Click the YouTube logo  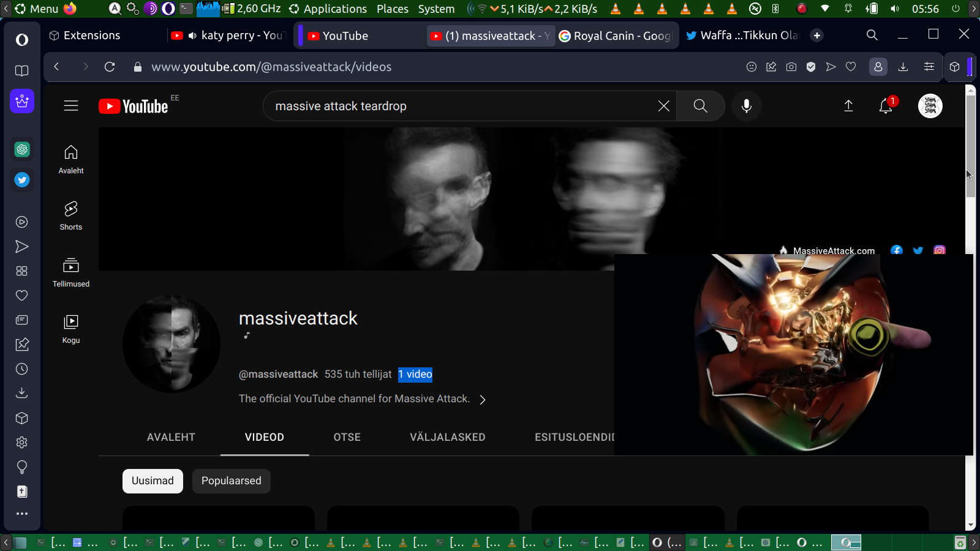click(134, 107)
